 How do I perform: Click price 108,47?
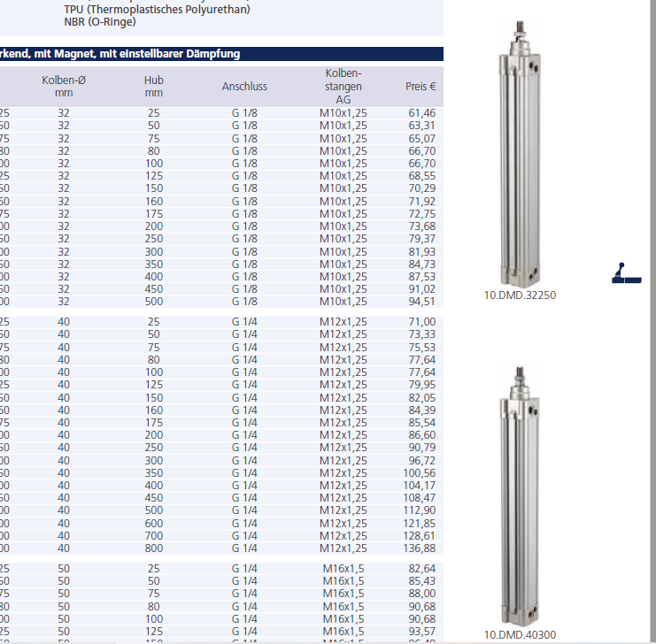point(420,498)
